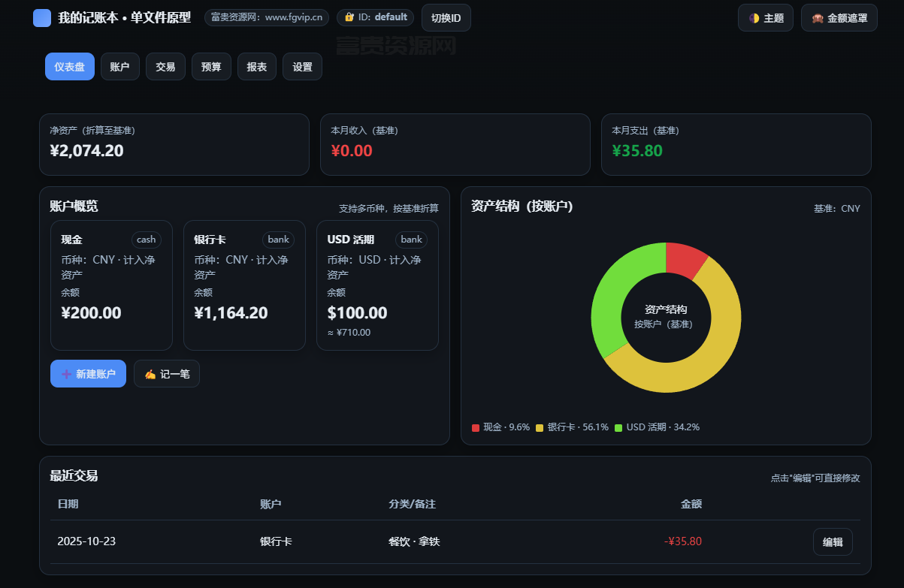Click the date 2025-10-23 cell

[x=86, y=541]
